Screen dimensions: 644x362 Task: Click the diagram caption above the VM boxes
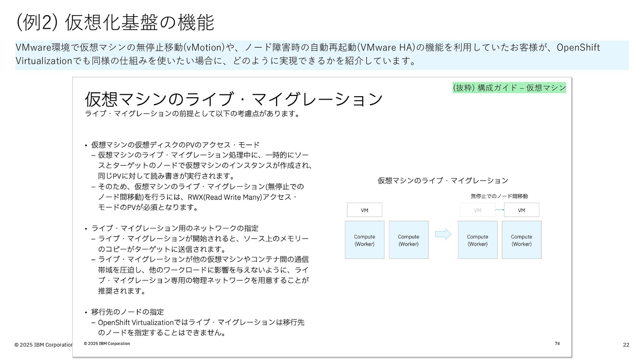point(443,181)
